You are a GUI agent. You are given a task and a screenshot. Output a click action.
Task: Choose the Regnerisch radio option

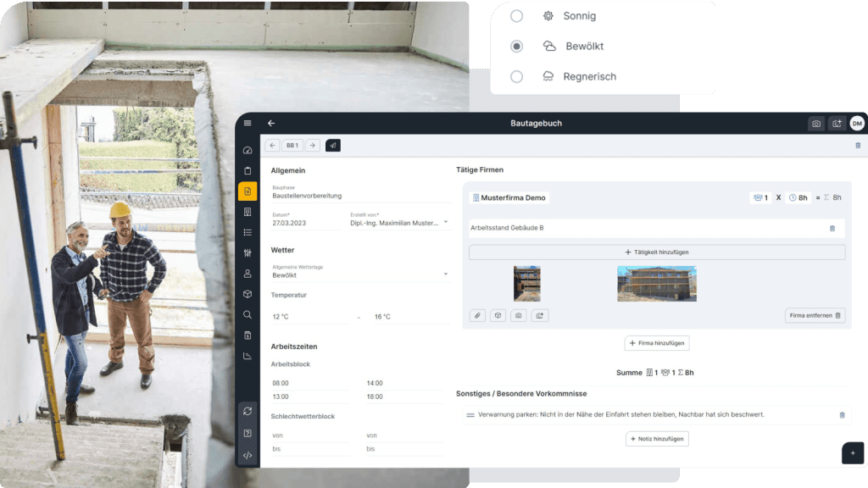point(516,76)
